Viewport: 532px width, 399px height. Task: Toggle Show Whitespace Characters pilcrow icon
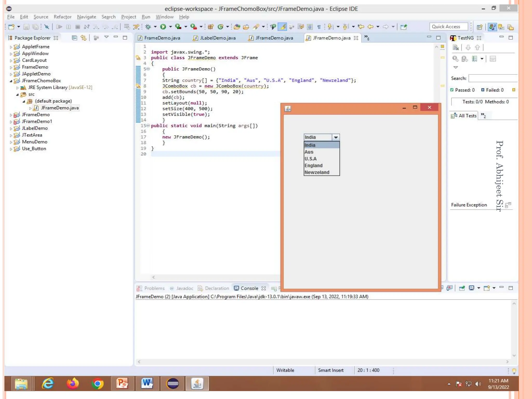point(319,27)
